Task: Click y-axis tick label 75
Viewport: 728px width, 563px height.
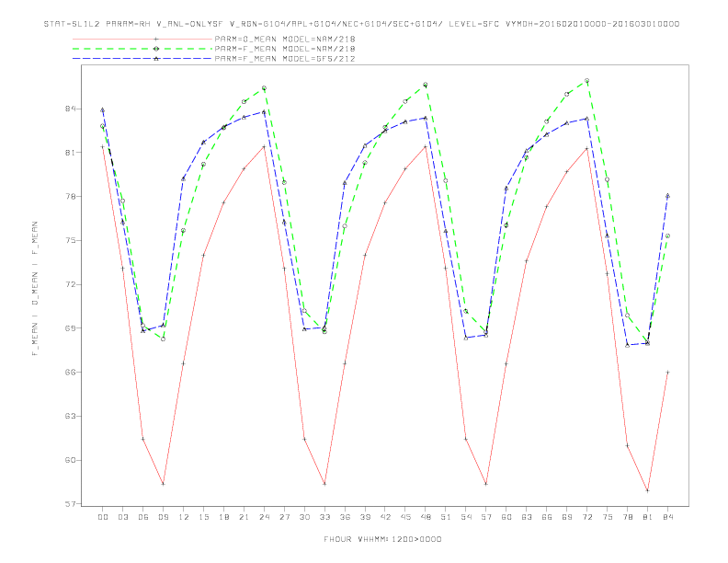Action: click(70, 241)
